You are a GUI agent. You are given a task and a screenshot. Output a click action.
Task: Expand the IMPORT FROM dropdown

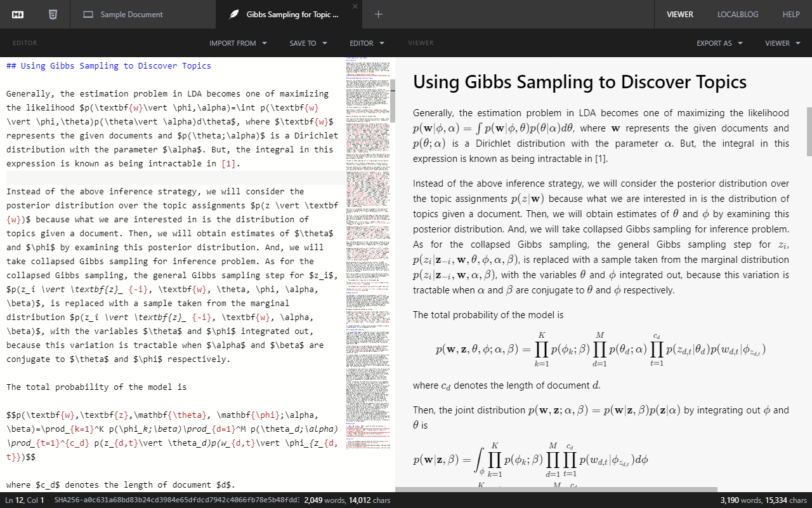pos(238,43)
